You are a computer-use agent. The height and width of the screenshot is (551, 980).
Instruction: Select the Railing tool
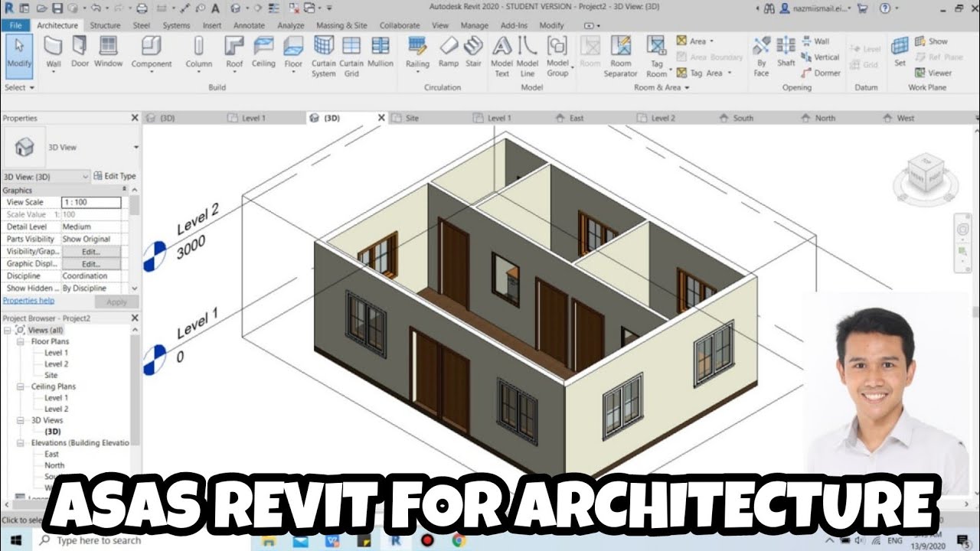coord(417,52)
